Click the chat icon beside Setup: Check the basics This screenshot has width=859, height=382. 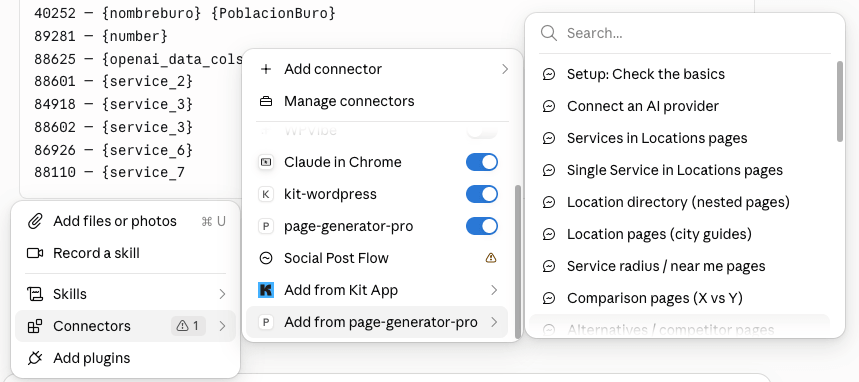(x=549, y=74)
